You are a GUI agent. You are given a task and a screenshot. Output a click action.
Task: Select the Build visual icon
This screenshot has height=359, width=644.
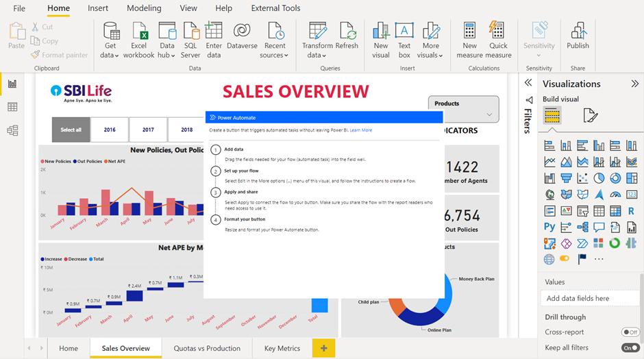point(552,115)
